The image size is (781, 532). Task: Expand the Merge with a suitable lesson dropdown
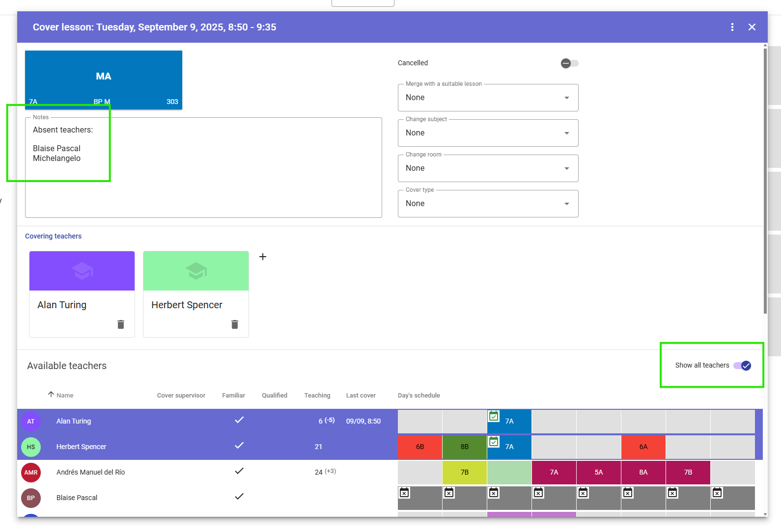pos(488,98)
